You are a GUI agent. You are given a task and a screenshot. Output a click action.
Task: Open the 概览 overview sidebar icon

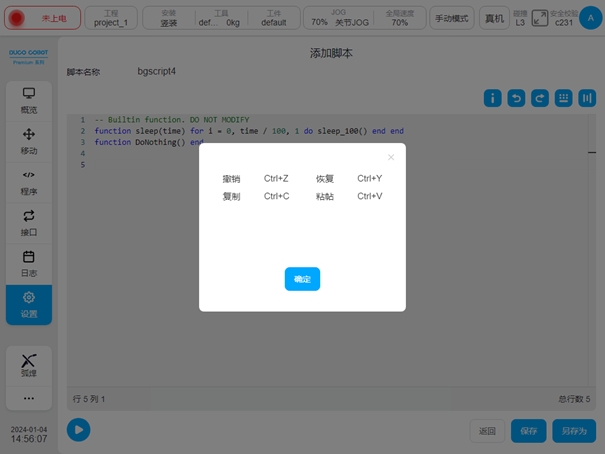point(29,100)
